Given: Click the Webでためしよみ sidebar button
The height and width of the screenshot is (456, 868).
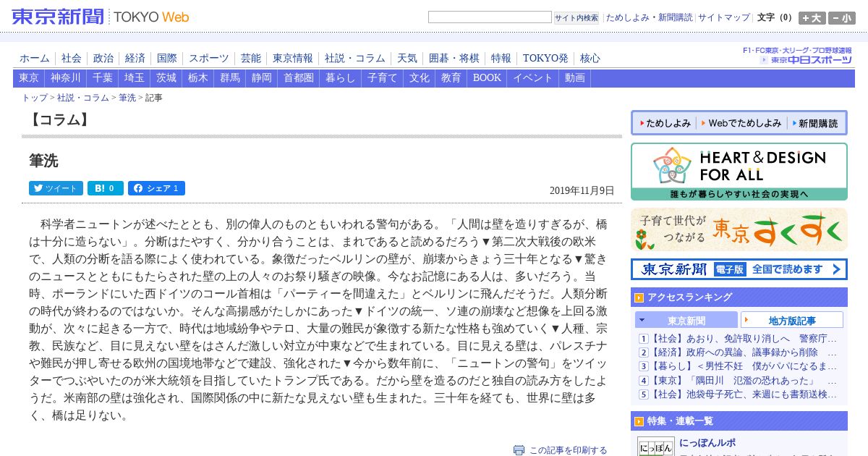Looking at the screenshot, I should pos(742,123).
